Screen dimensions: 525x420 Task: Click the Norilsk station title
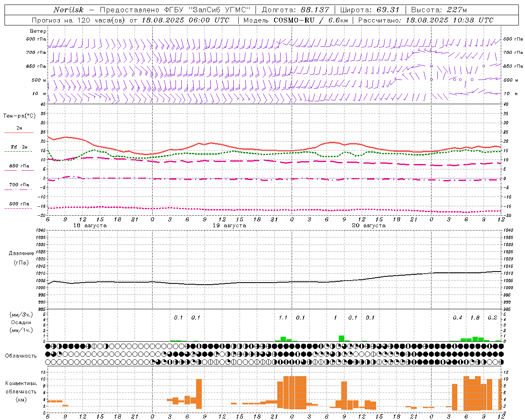point(68,10)
